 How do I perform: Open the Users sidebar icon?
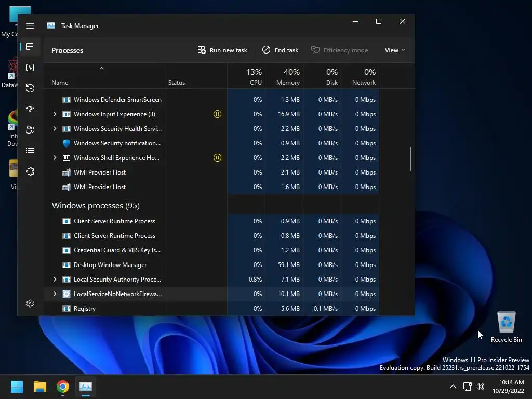(x=30, y=129)
